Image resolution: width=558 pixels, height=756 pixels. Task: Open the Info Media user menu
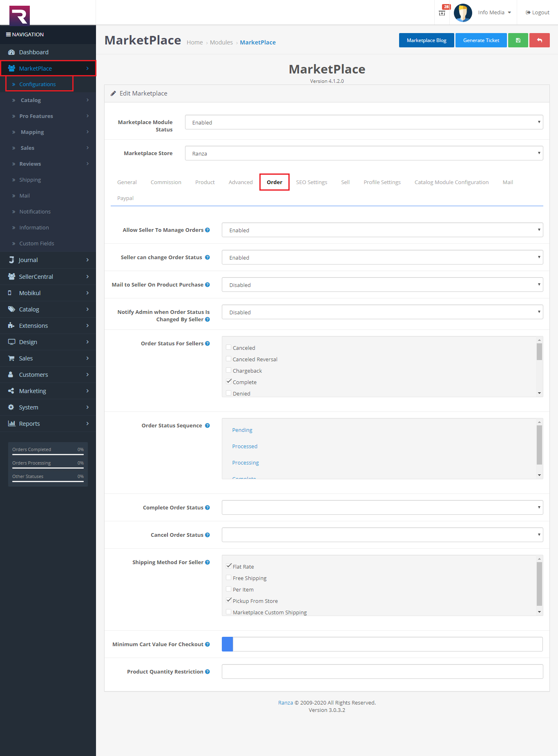494,12
